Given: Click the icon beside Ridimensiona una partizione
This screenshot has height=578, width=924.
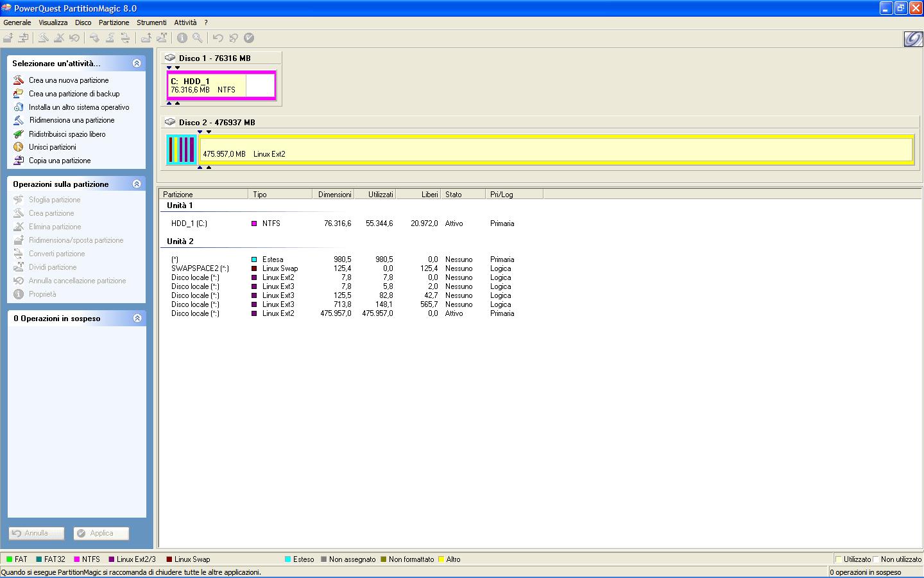Looking at the screenshot, I should coord(19,120).
